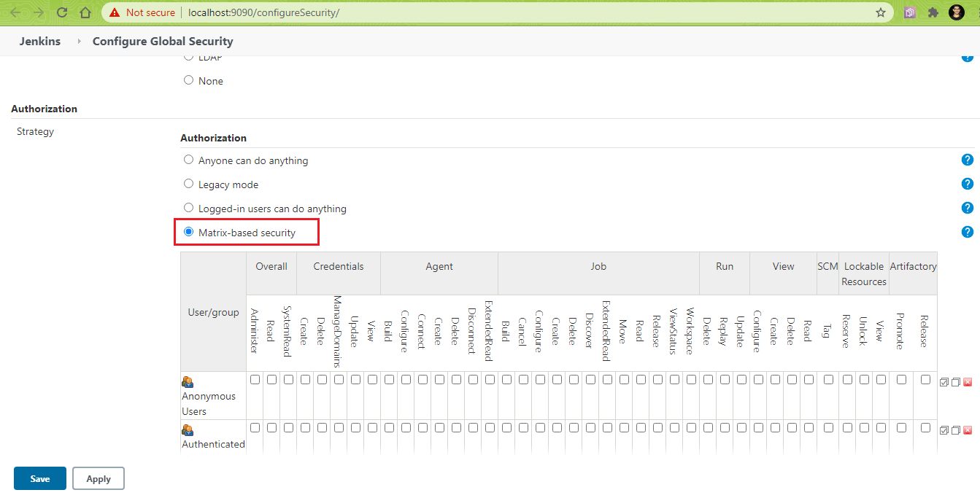Select the None security realm option
Image resolution: width=980 pixels, height=498 pixels.
[189, 80]
